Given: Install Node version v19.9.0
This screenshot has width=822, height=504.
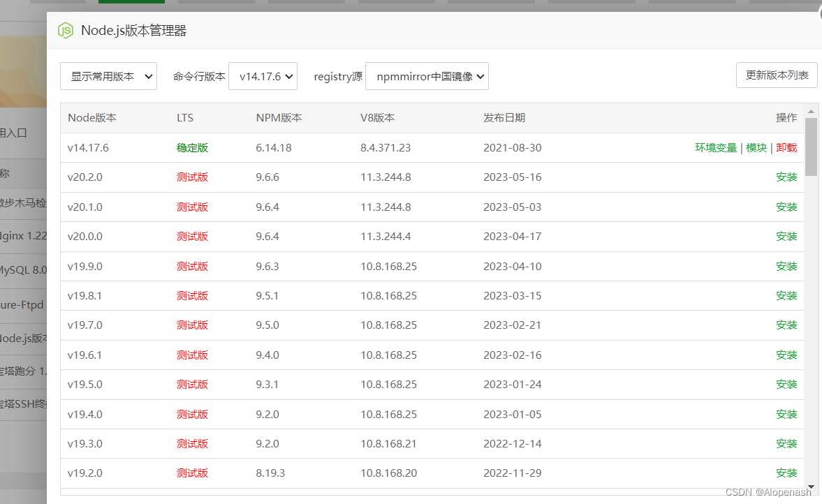Looking at the screenshot, I should point(786,266).
